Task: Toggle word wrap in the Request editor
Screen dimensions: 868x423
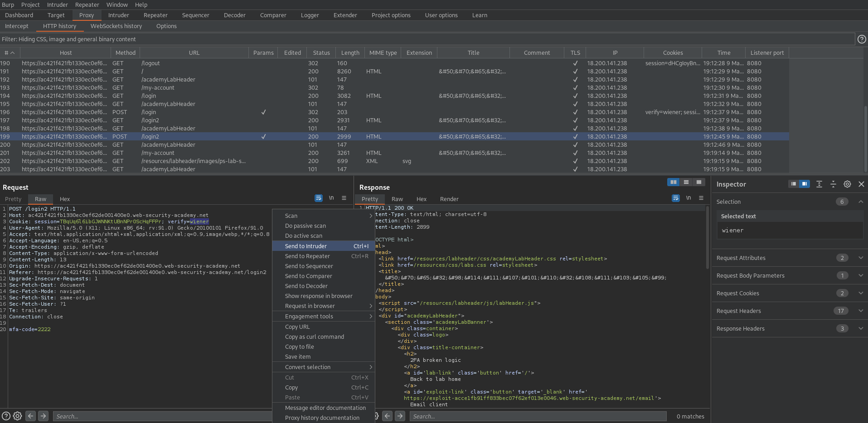Action: pyautogui.click(x=319, y=198)
